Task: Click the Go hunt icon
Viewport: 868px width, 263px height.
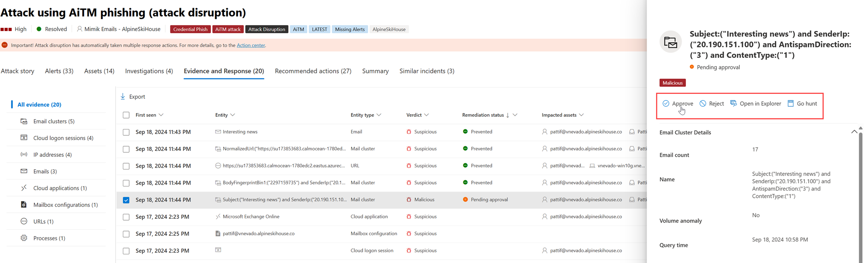Action: click(790, 103)
